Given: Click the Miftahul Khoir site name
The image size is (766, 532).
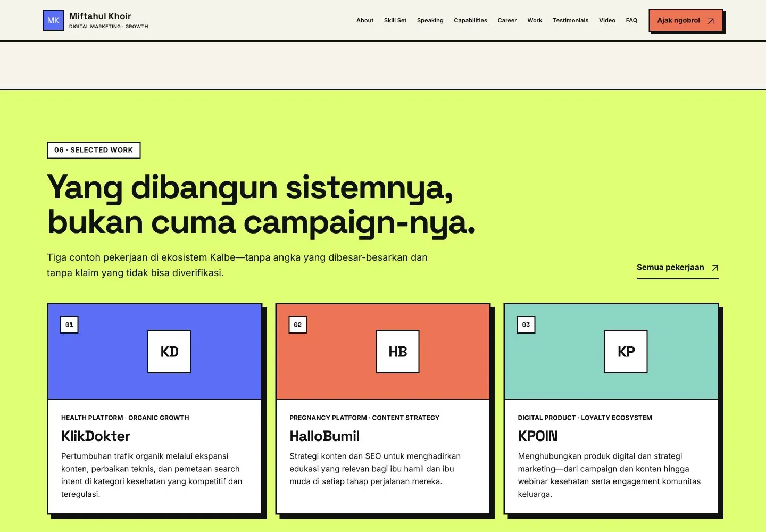Looking at the screenshot, I should pos(100,16).
